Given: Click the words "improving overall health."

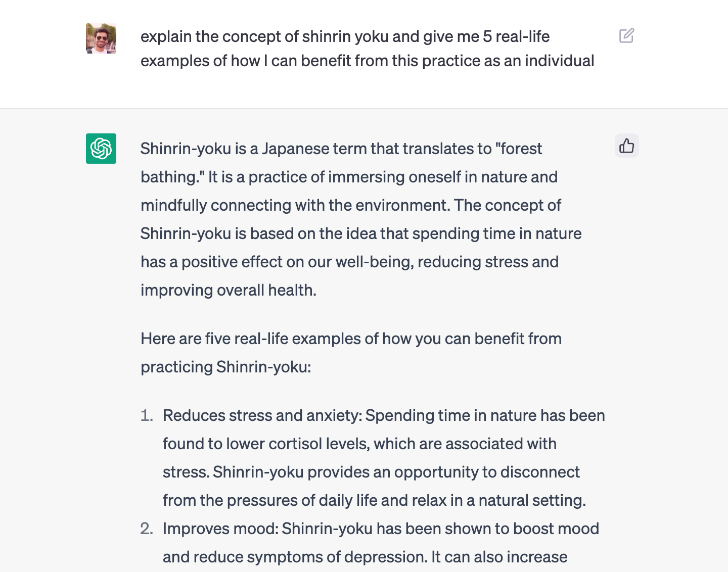Looking at the screenshot, I should [229, 290].
